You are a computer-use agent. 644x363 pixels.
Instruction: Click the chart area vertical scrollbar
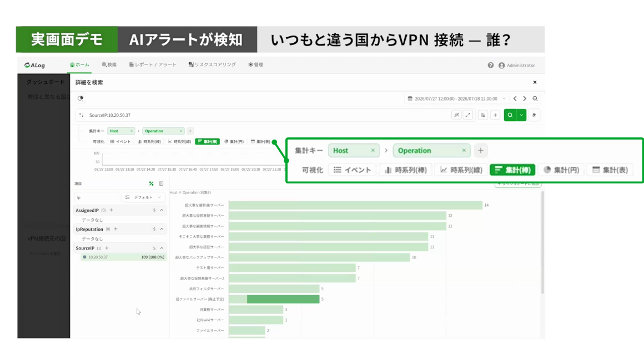tap(542, 242)
